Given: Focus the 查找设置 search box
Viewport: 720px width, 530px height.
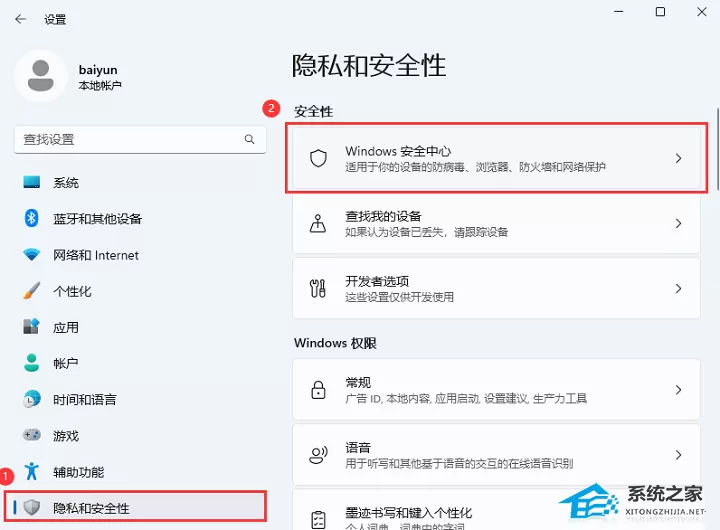Looking at the screenshot, I should (140, 139).
